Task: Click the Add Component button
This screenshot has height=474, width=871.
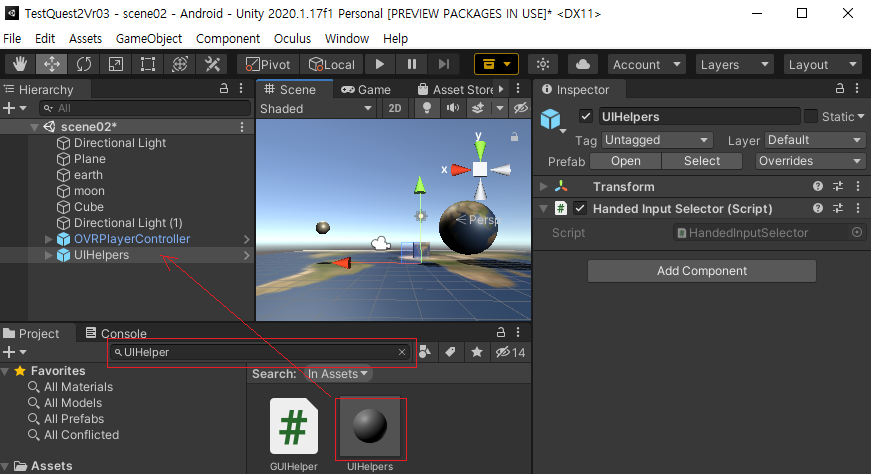Action: (x=702, y=271)
